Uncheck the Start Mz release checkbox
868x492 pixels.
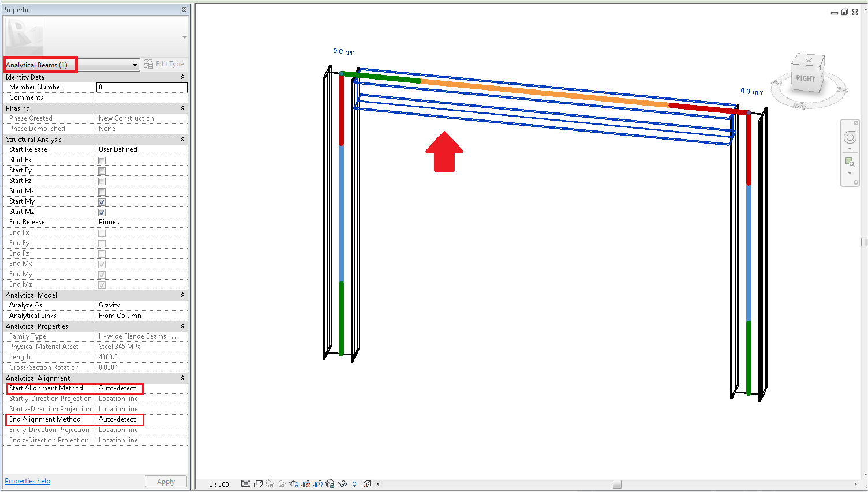pyautogui.click(x=102, y=212)
